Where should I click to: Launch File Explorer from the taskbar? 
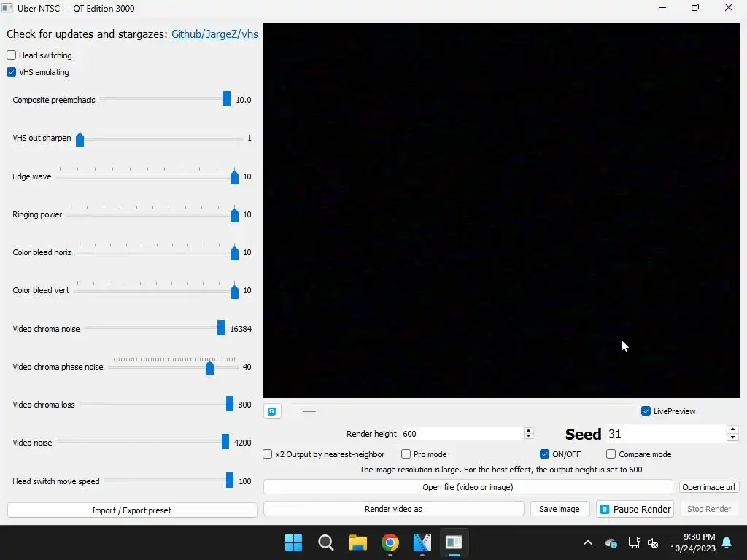[x=357, y=542]
